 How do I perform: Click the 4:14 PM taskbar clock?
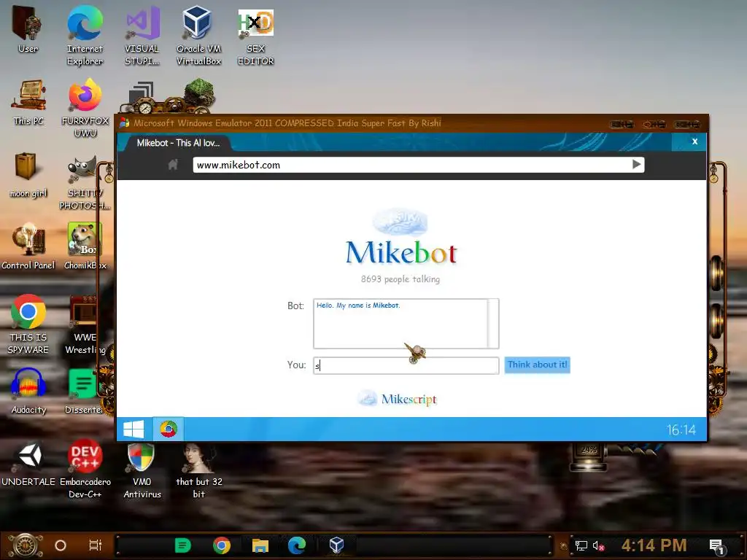click(654, 545)
